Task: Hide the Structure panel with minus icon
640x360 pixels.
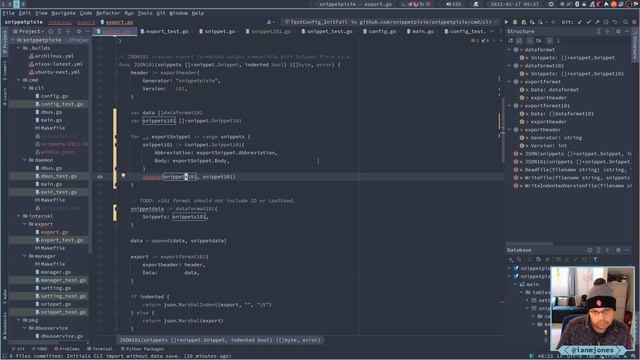Action: click(x=627, y=31)
